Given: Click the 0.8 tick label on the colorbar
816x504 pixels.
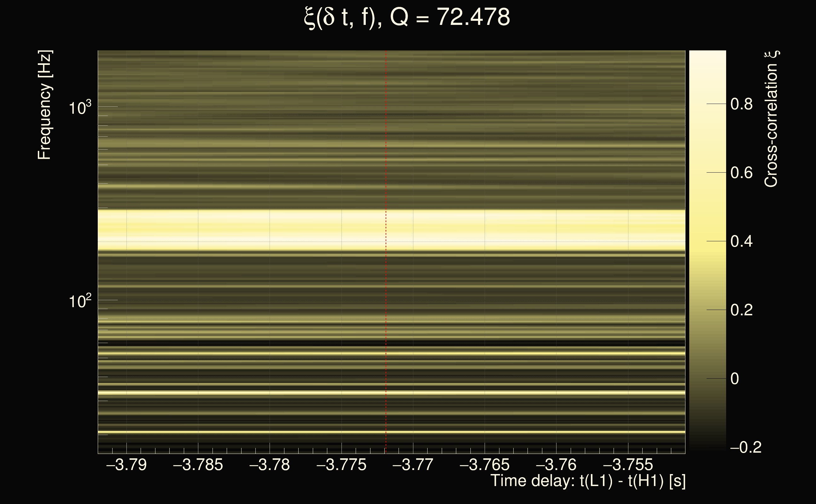Looking at the screenshot, I should coord(741,104).
